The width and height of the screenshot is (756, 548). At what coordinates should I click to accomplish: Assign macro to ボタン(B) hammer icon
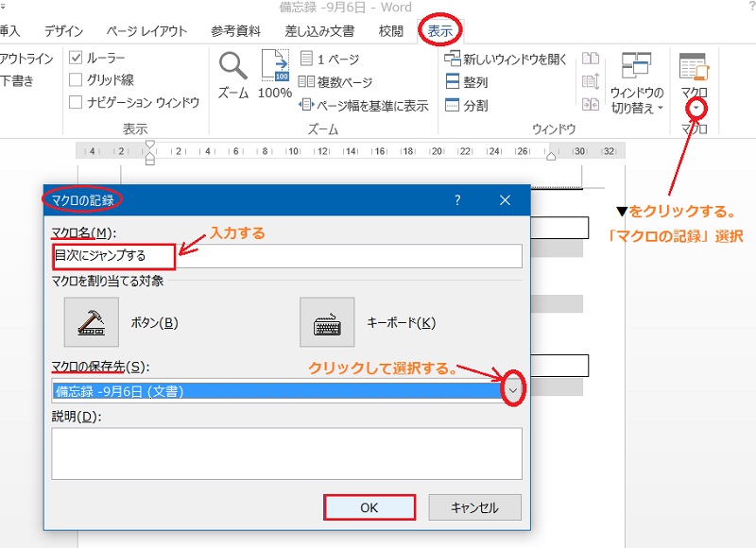(91, 322)
